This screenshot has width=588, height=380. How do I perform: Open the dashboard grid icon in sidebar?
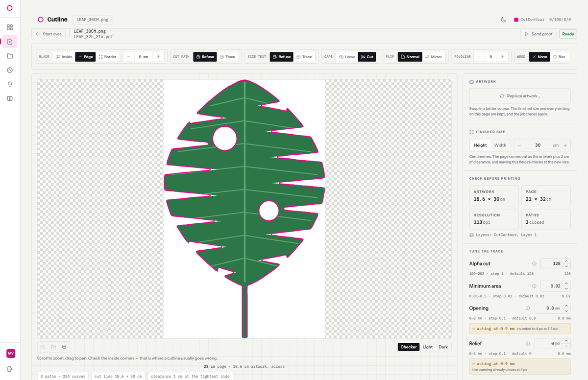tap(10, 27)
